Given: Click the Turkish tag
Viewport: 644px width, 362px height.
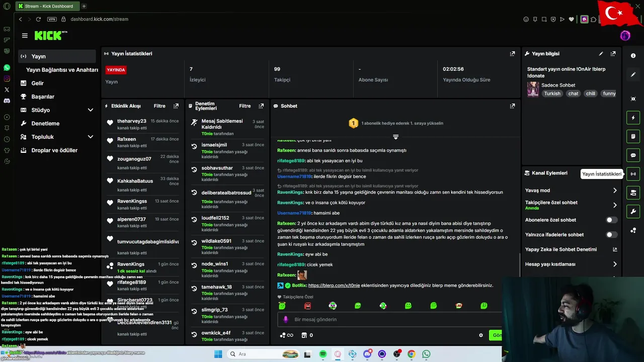Looking at the screenshot, I should click(x=552, y=94).
